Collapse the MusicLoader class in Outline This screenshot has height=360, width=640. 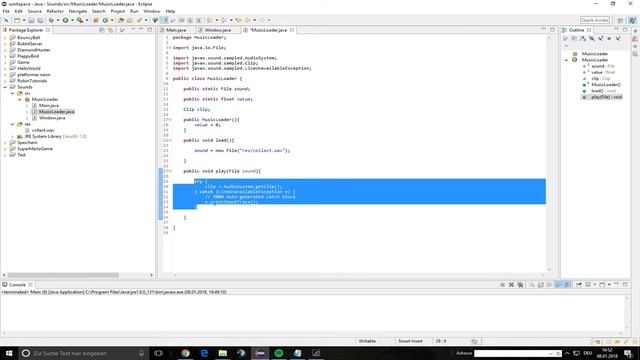pyautogui.click(x=566, y=60)
